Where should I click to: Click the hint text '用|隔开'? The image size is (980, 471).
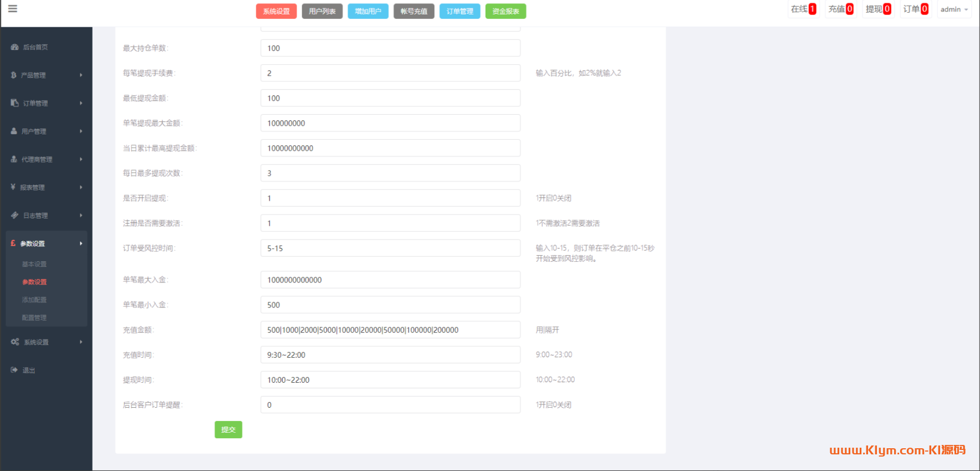click(x=547, y=330)
